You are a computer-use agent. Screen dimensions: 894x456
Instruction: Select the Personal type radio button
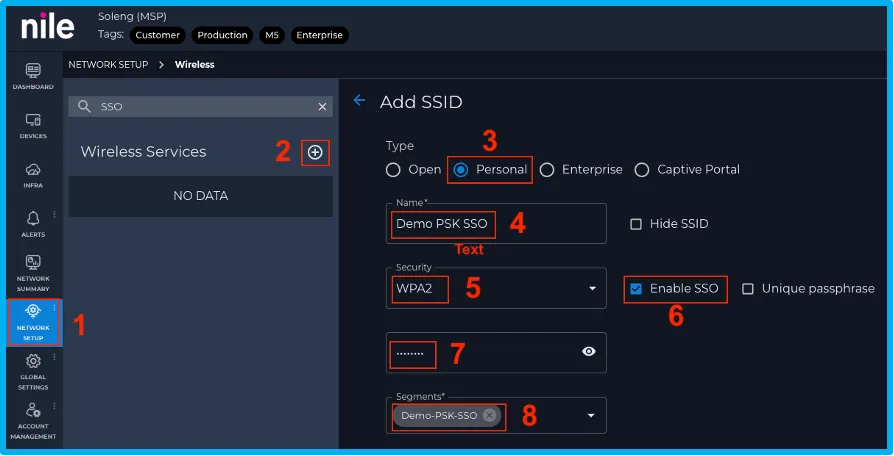point(461,170)
